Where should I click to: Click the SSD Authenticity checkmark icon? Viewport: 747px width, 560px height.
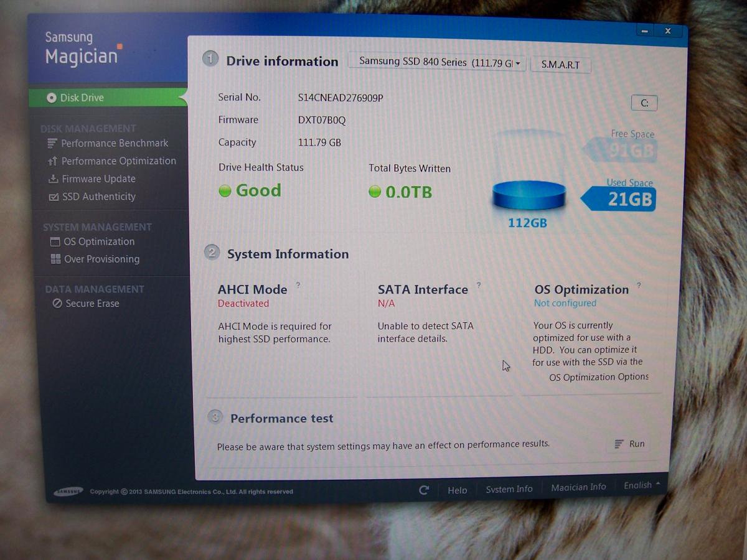54,197
